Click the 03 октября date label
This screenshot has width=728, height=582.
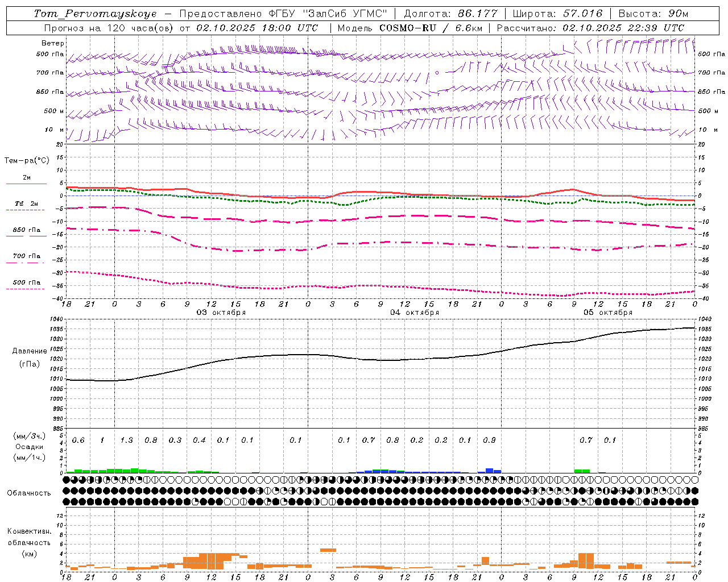point(221,313)
